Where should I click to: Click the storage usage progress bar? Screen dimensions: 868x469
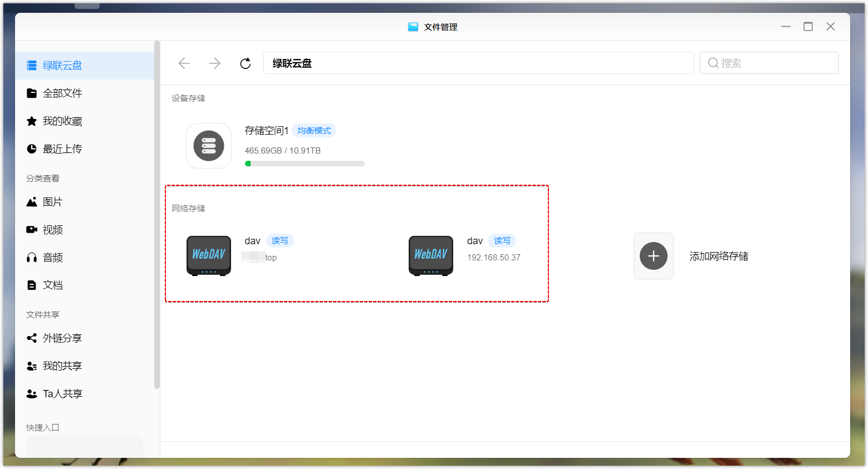coord(305,164)
